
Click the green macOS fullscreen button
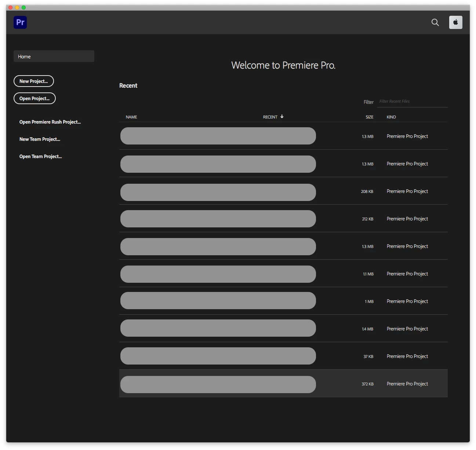pyautogui.click(x=23, y=7)
